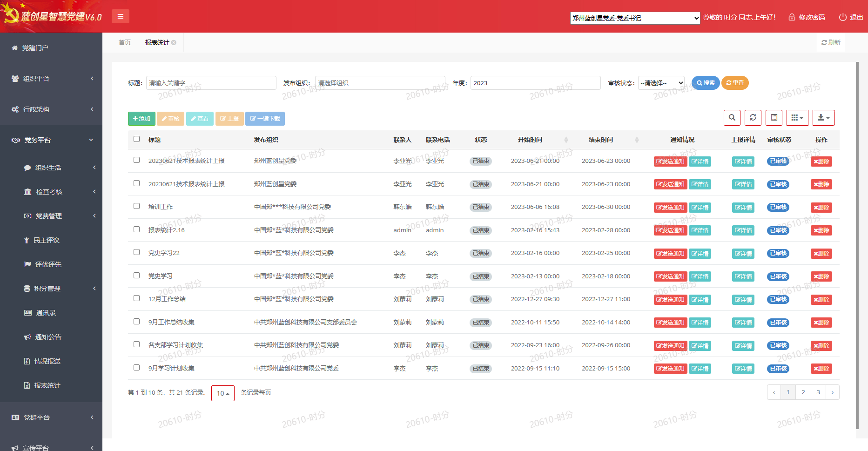Click the 通知公告 megaphone icon
The width and height of the screenshot is (868, 451).
pos(27,337)
